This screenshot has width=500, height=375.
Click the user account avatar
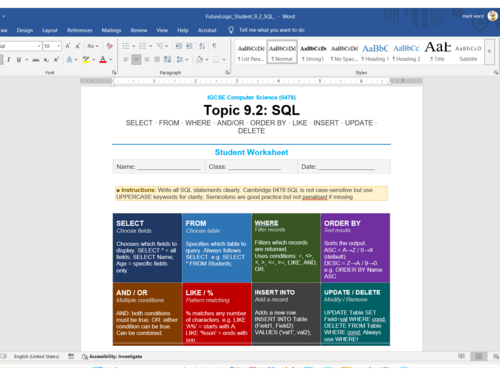click(x=493, y=16)
